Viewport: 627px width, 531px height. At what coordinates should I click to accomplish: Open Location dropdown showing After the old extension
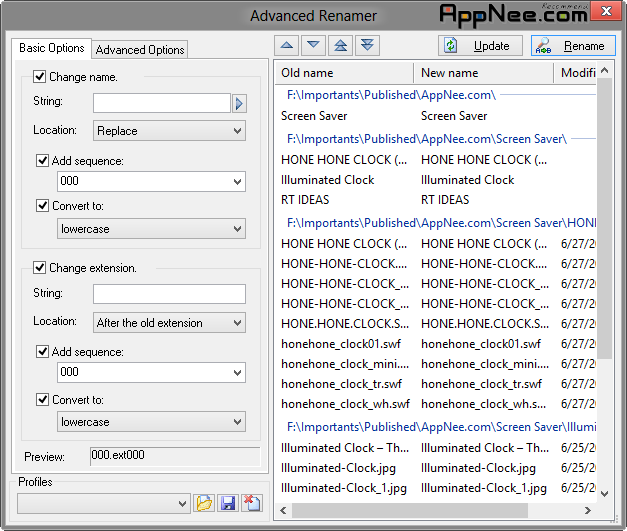pos(169,323)
